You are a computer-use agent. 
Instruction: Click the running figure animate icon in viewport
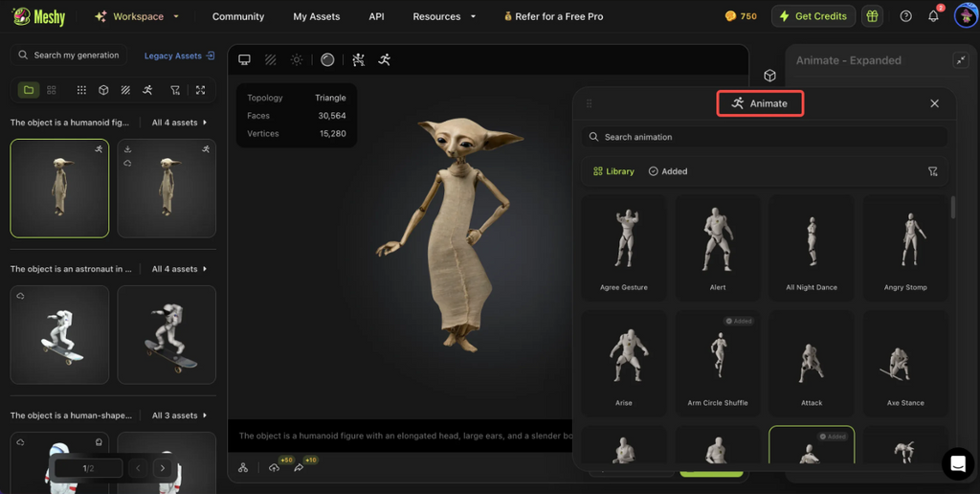385,59
